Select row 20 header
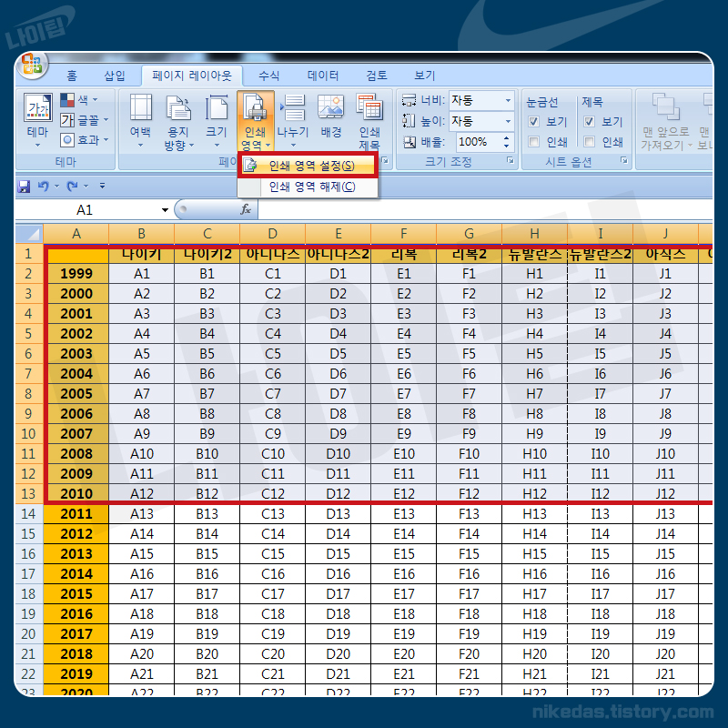The image size is (728, 728). (29, 633)
